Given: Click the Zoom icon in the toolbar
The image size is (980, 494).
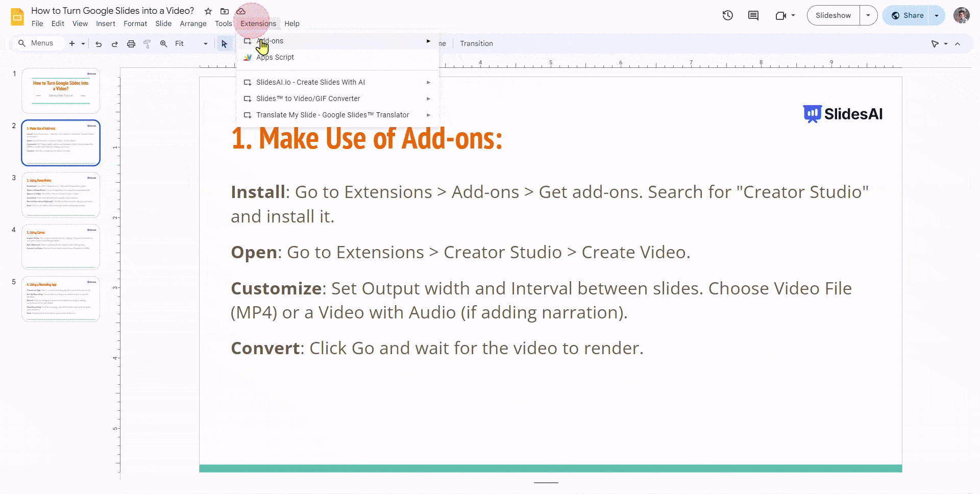Looking at the screenshot, I should 163,43.
